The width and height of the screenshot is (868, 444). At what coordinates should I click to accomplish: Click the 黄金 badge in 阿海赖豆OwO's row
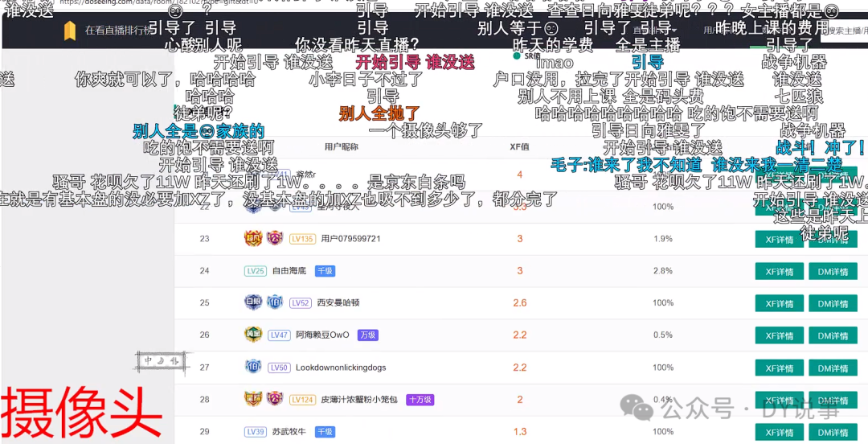[252, 335]
